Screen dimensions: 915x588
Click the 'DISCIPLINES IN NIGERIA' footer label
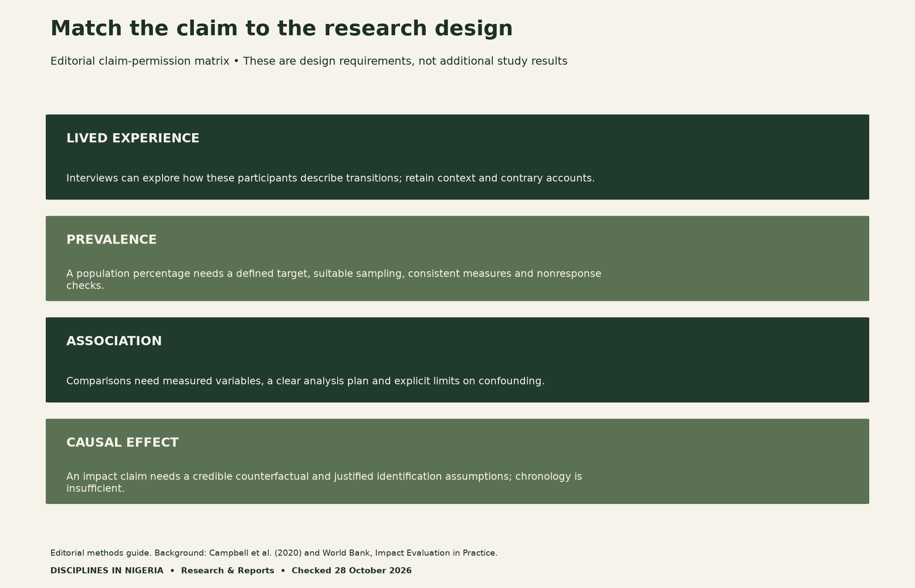tap(107, 571)
